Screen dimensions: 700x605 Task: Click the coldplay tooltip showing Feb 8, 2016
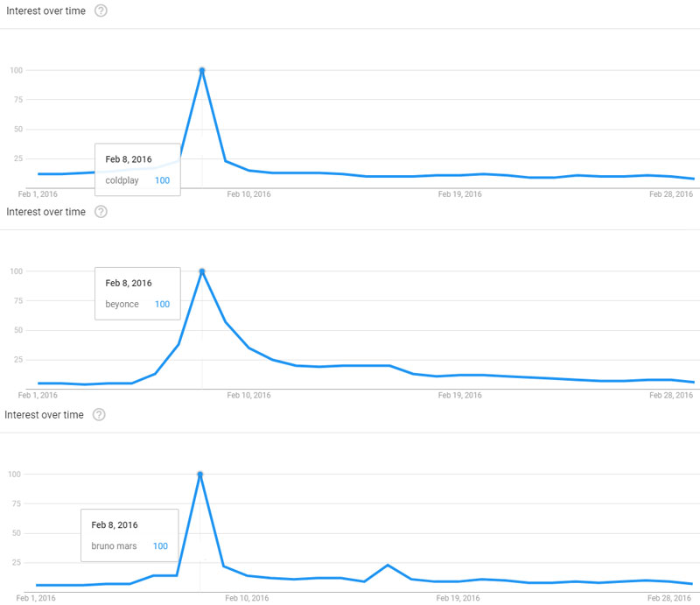(x=137, y=169)
